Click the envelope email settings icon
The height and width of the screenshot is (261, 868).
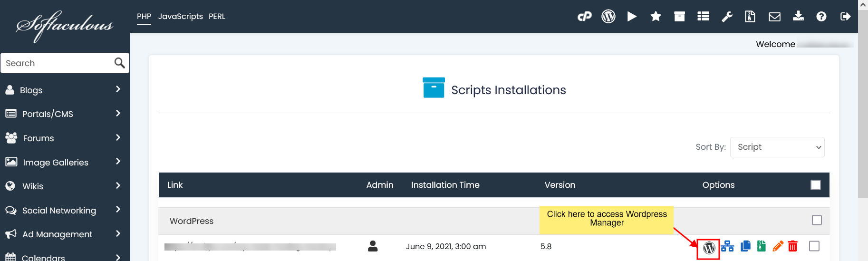tap(774, 17)
